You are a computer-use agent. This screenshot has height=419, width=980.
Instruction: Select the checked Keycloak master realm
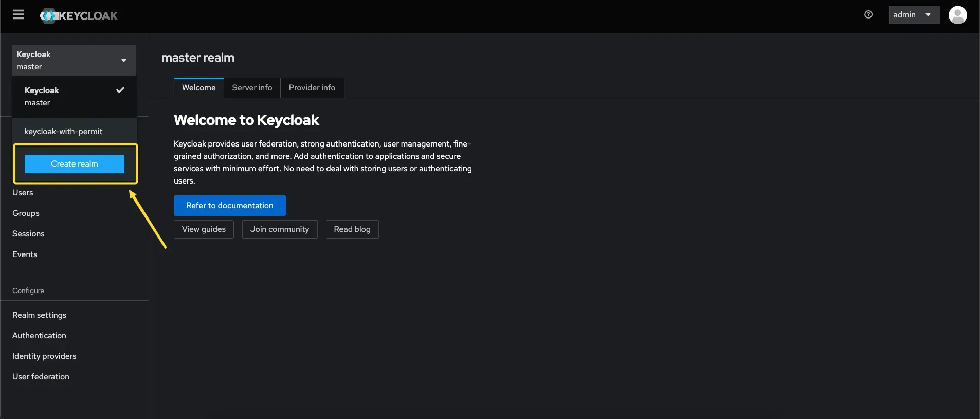[x=74, y=97]
